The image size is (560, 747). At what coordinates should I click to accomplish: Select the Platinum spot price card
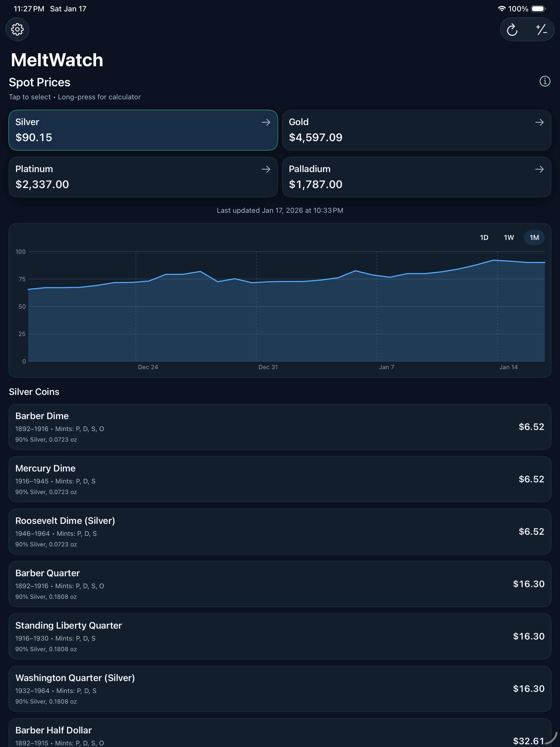point(143,177)
